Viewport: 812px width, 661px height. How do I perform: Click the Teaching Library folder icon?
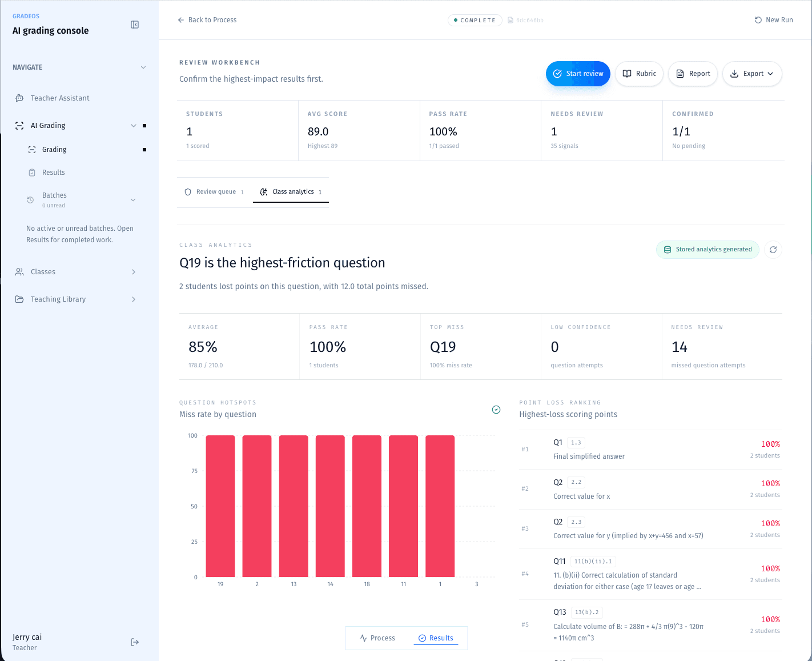19,299
